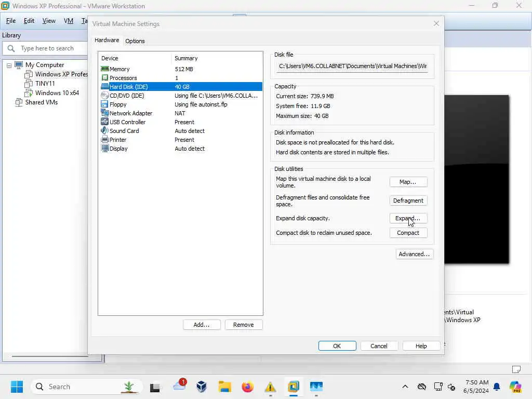Click the yellow warning taskbar icon

[270, 387]
